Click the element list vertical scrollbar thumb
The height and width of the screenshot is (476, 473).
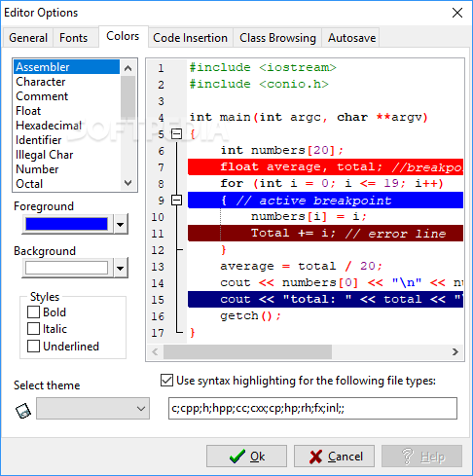(x=128, y=96)
